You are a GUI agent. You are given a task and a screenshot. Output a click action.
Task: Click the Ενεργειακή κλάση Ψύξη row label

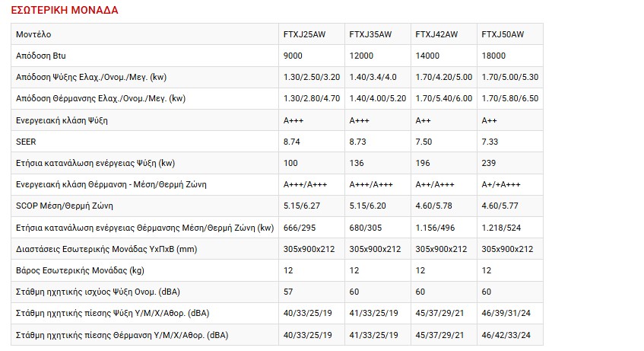click(68, 120)
